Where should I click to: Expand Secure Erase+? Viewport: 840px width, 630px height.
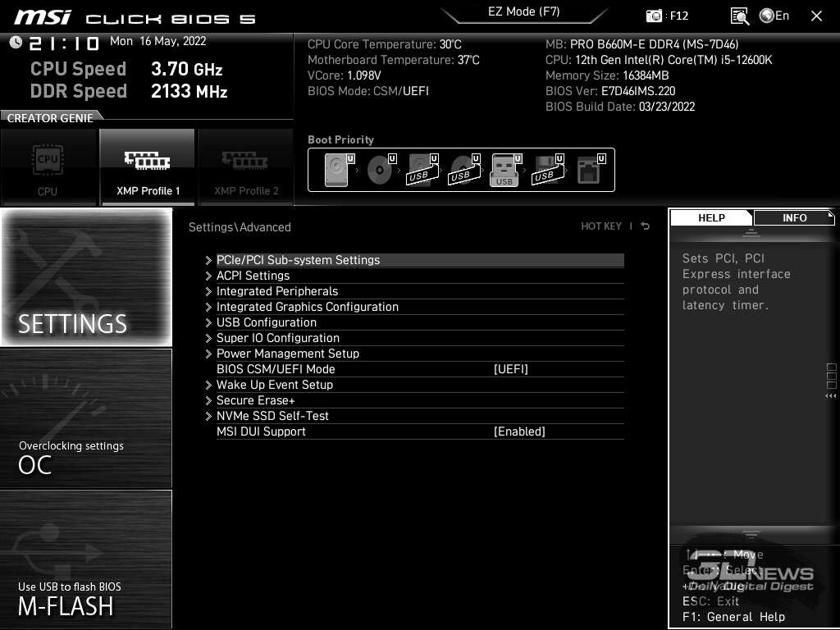(x=414, y=400)
